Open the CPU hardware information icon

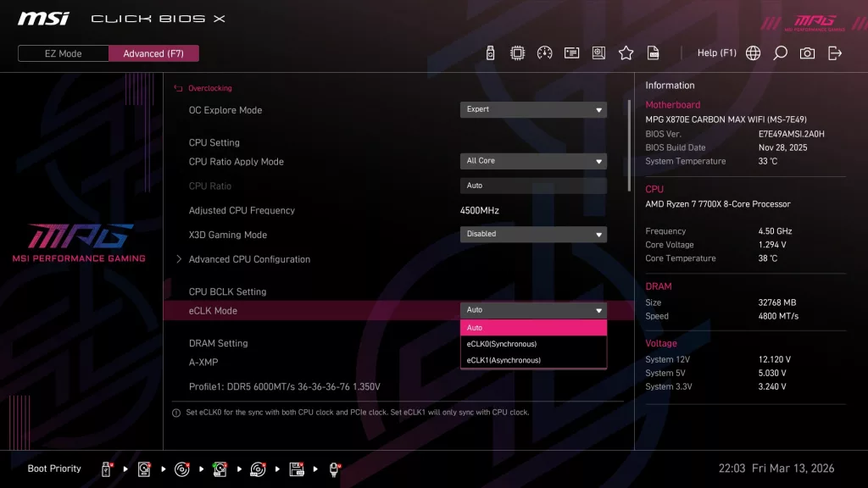tap(518, 53)
